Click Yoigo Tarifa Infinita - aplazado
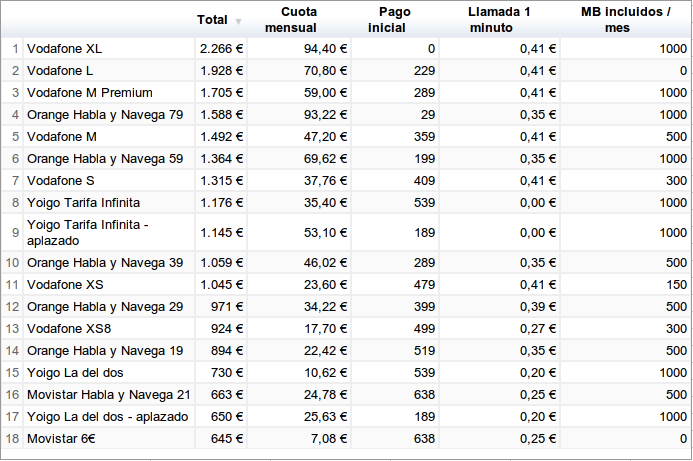The height and width of the screenshot is (461, 693). (88, 232)
